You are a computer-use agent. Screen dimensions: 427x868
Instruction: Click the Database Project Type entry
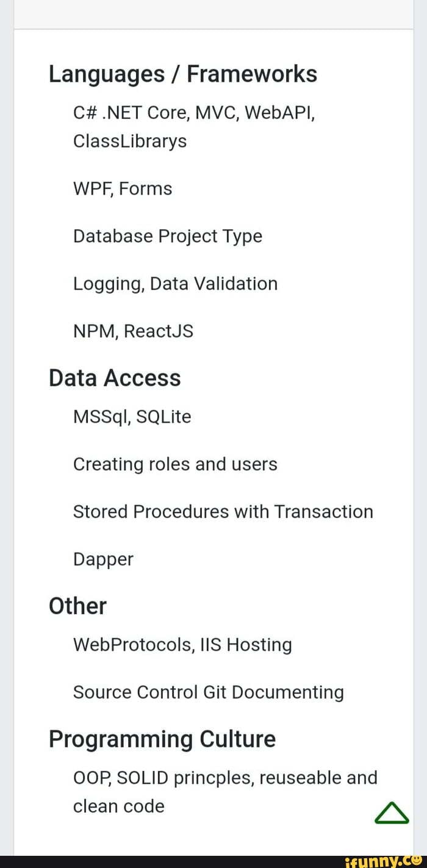coord(168,236)
